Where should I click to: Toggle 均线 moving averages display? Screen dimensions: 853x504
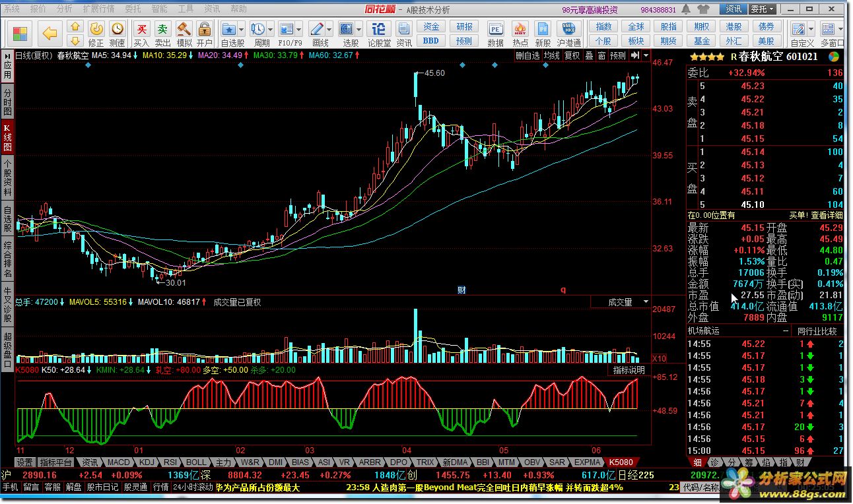click(552, 56)
